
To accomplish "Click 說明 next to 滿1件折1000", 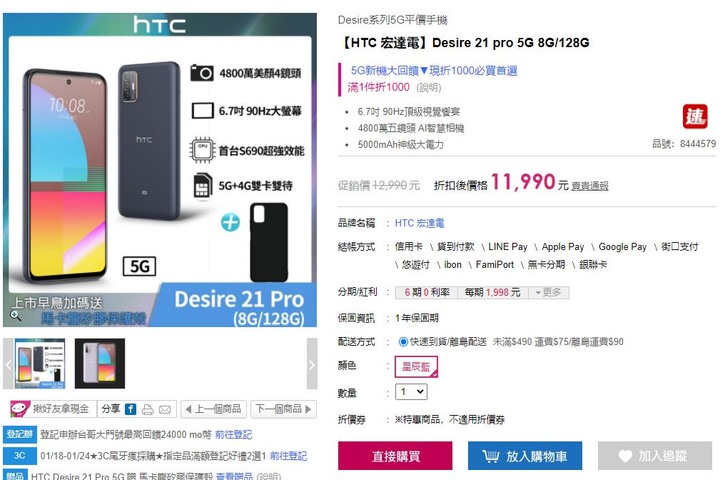I will click(428, 87).
